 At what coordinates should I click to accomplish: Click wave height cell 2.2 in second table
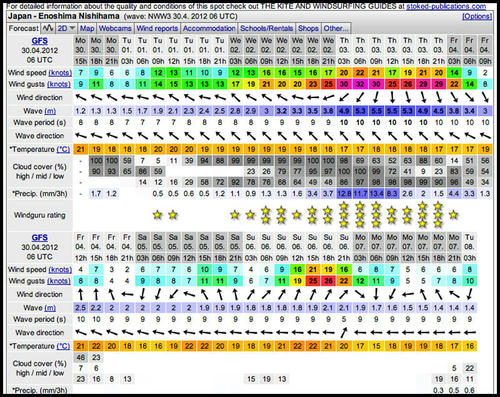pos(96,308)
